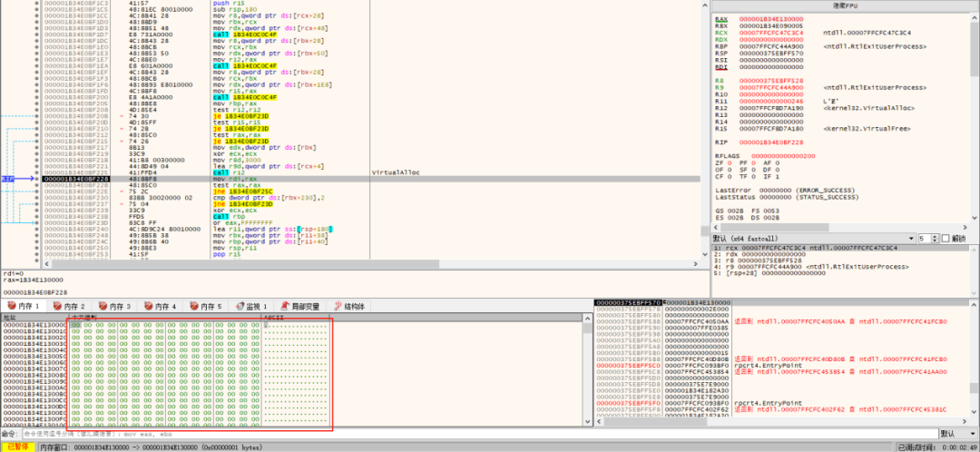
Task: Select stack address 000000375EBFF570
Action: coord(627,302)
